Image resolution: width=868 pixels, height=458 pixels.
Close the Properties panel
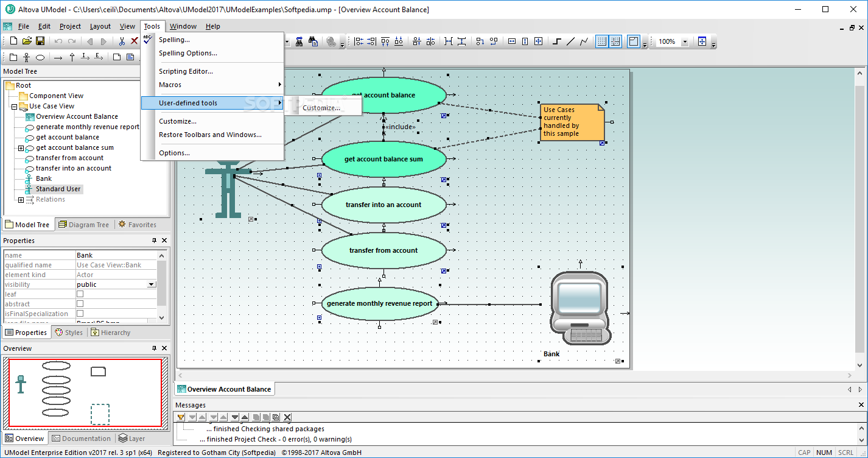coord(164,241)
